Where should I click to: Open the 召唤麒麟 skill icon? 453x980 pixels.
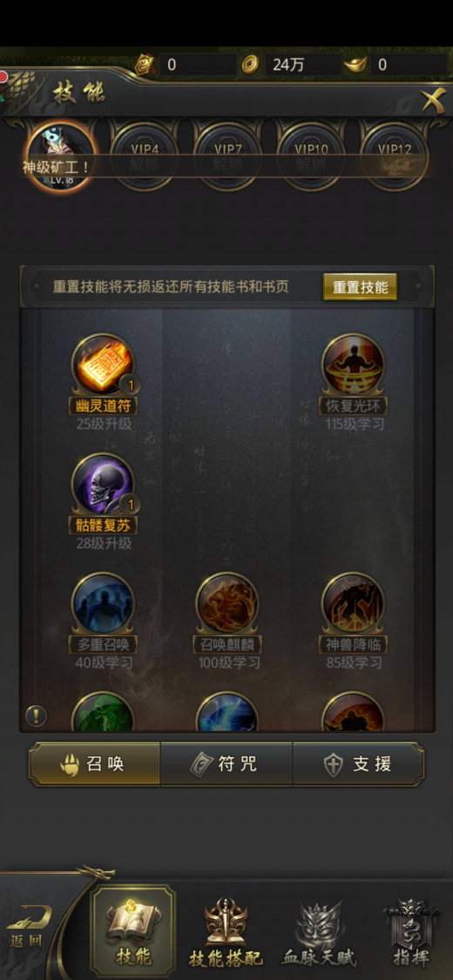(227, 604)
